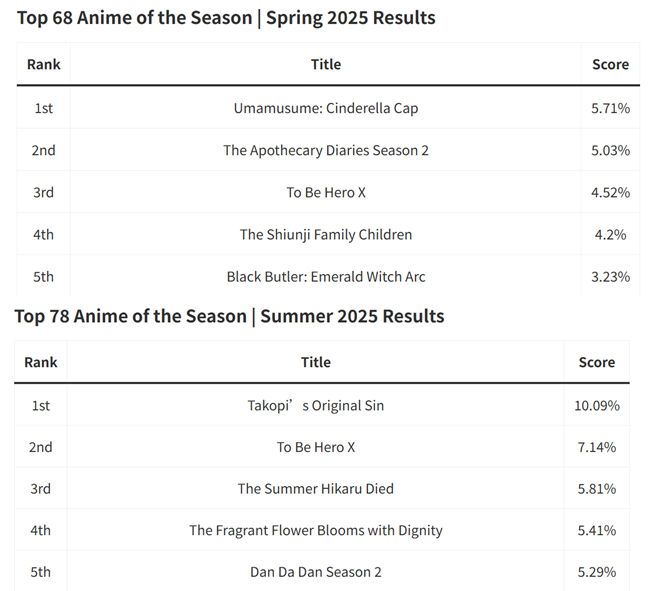Select Umamusume: Cinderella Cap title
The image size is (663, 591).
click(x=326, y=108)
